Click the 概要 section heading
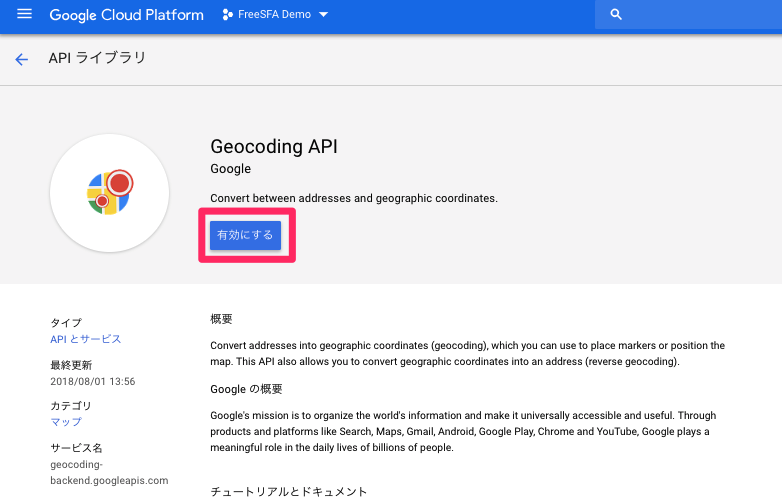 (x=221, y=319)
